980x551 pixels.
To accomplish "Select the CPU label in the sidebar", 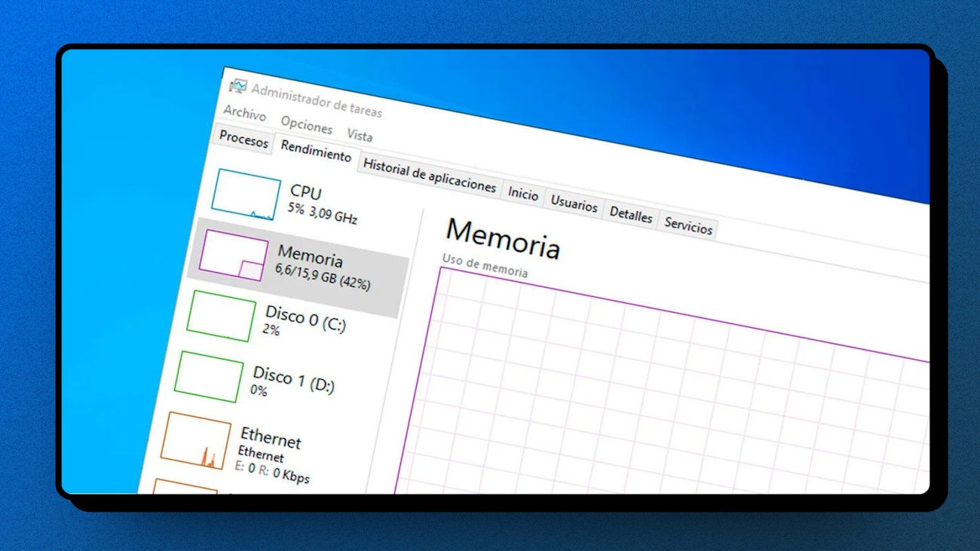I will tap(306, 192).
